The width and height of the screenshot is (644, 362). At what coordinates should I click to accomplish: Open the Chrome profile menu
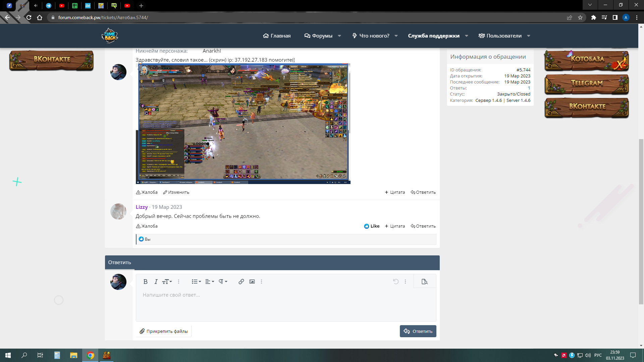click(626, 17)
